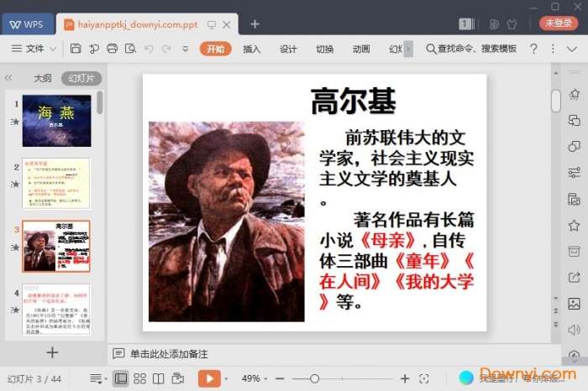Click the WPS home tab
The width and height of the screenshot is (588, 391).
[27, 24]
